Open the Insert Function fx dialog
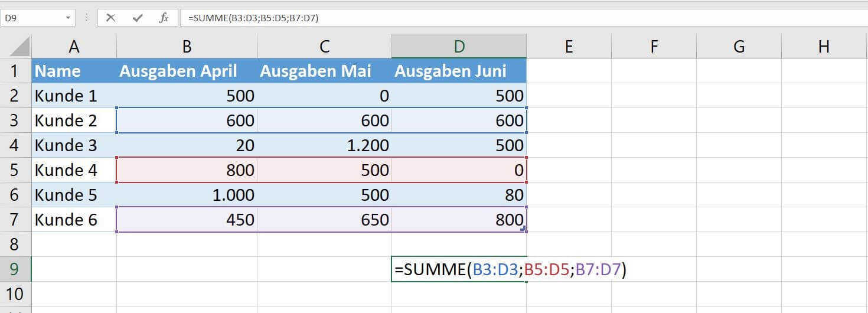The width and height of the screenshot is (868, 313). click(x=164, y=18)
